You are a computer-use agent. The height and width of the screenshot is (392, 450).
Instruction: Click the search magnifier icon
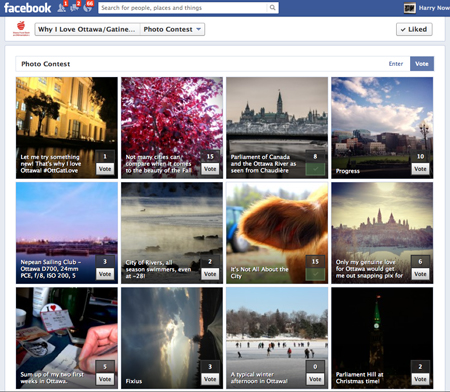click(272, 8)
